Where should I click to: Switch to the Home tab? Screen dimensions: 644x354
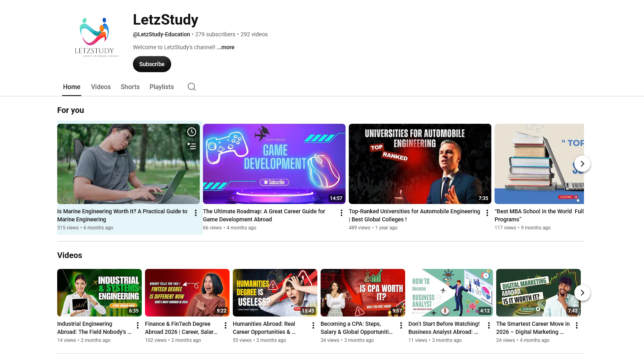(x=72, y=87)
